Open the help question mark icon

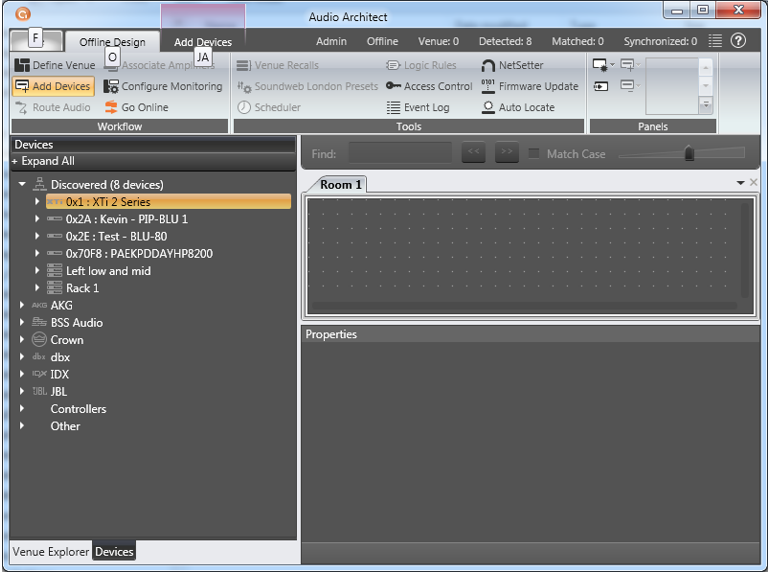click(x=738, y=41)
